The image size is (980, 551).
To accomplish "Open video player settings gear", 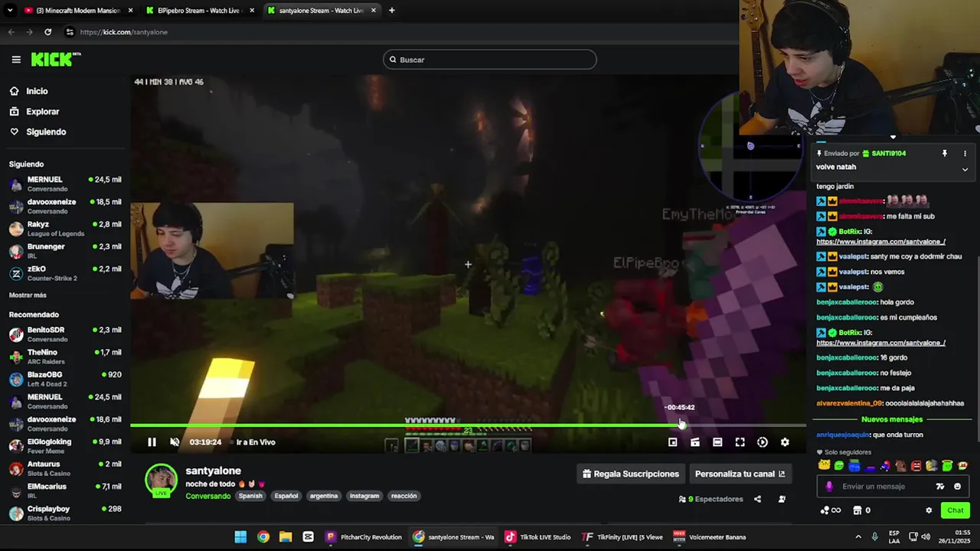I will [x=785, y=442].
